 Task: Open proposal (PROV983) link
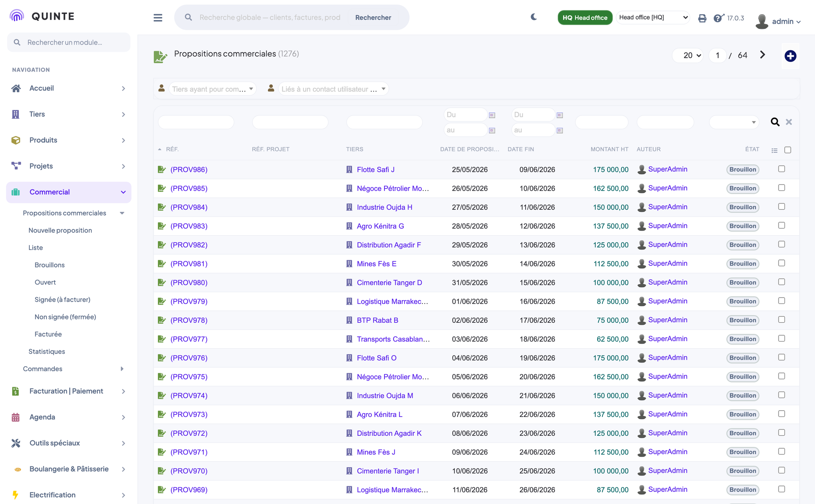(189, 226)
